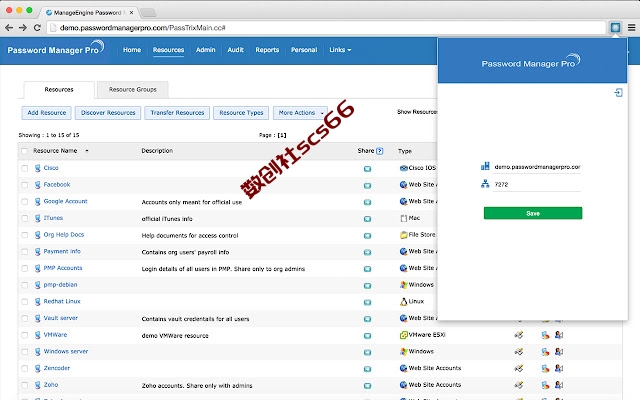Click the Share column help question icon
640x400 pixels.
tap(380, 151)
